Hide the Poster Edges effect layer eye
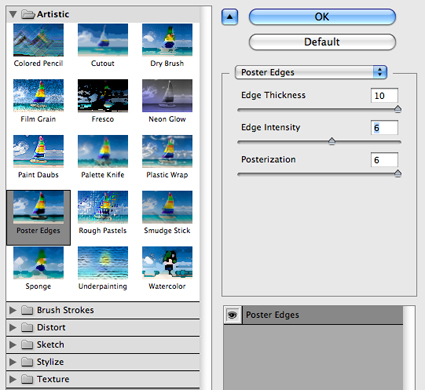This screenshot has width=425, height=390. (232, 315)
